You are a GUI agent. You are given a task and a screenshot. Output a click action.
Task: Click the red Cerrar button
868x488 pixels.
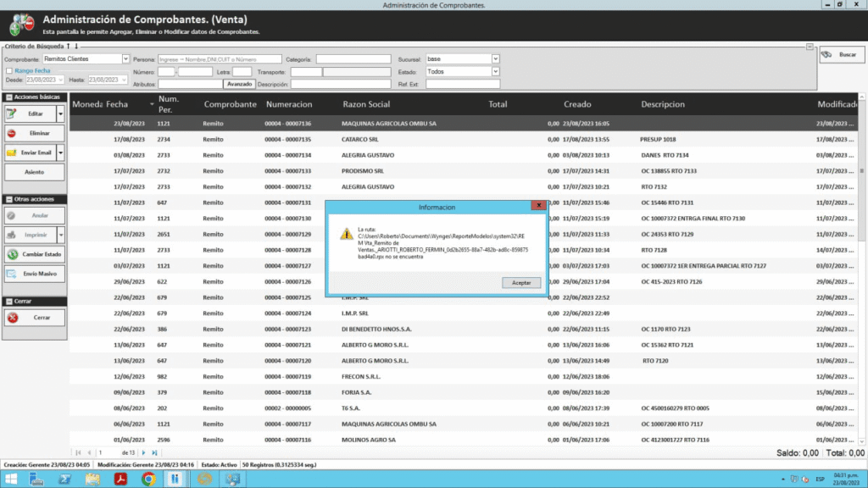click(35, 318)
